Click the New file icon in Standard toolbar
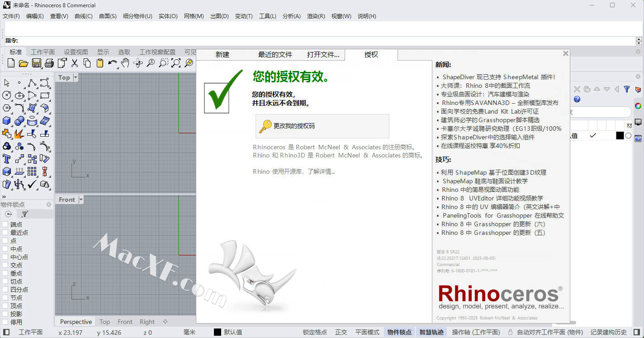The image size is (644, 338). click(x=11, y=63)
